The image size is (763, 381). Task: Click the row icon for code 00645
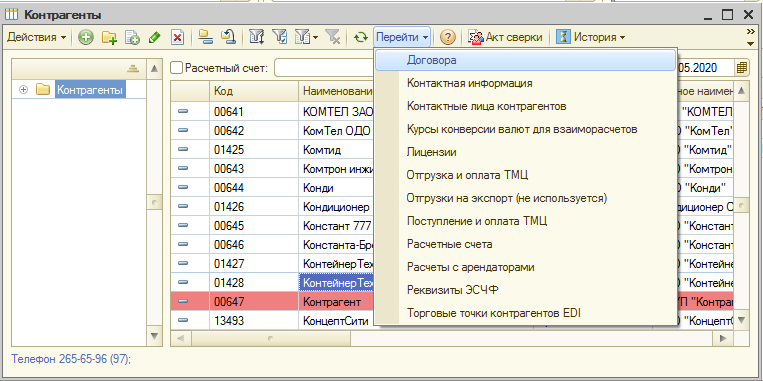(x=183, y=225)
